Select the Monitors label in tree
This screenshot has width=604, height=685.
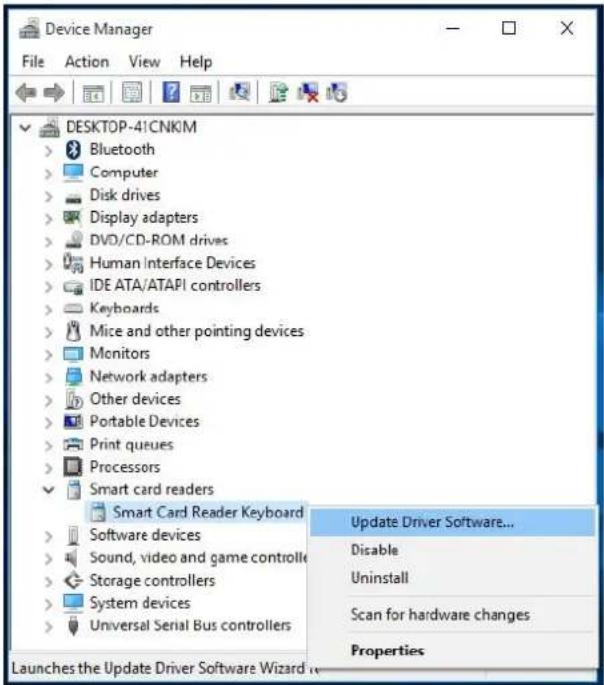[x=120, y=353]
